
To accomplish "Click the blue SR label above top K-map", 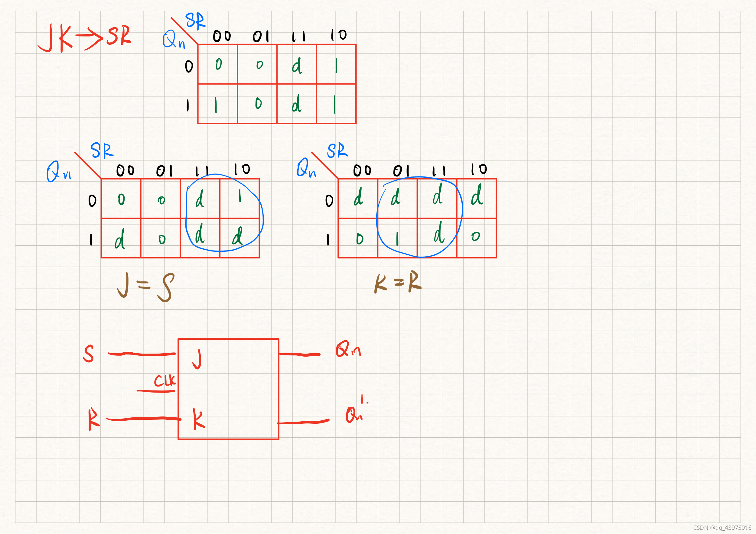I will (195, 21).
